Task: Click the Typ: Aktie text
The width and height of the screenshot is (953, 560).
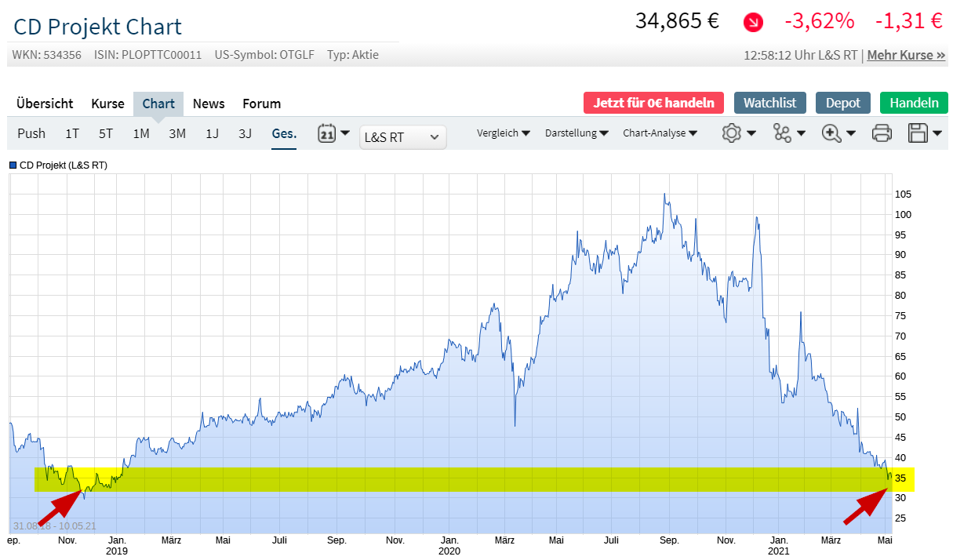Action: click(x=353, y=55)
